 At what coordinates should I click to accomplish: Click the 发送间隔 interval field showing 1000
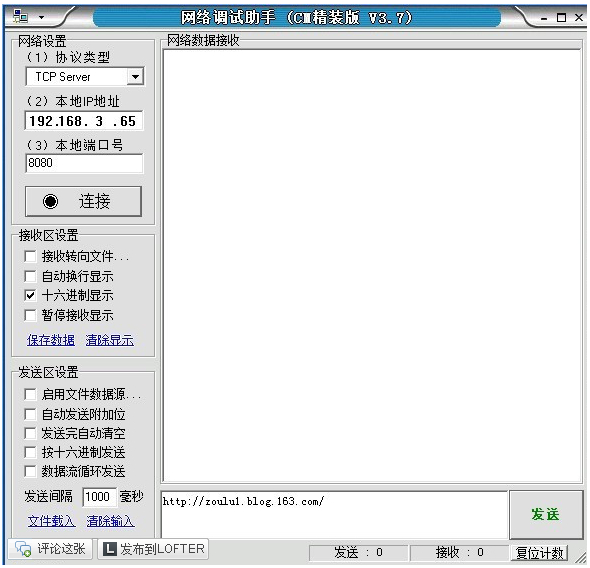[99, 497]
